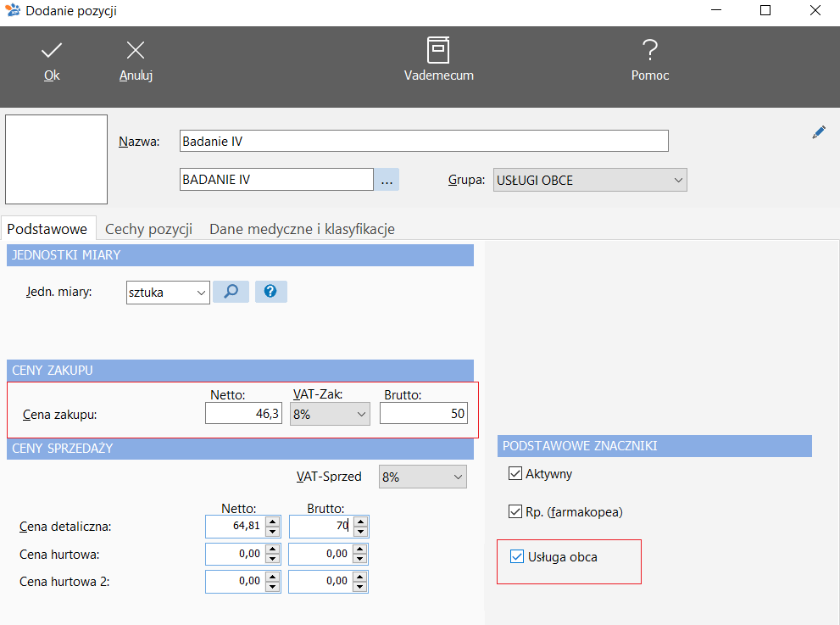Click the Cena zakupu Brutto field 50
The height and width of the screenshot is (625, 840).
pos(423,413)
